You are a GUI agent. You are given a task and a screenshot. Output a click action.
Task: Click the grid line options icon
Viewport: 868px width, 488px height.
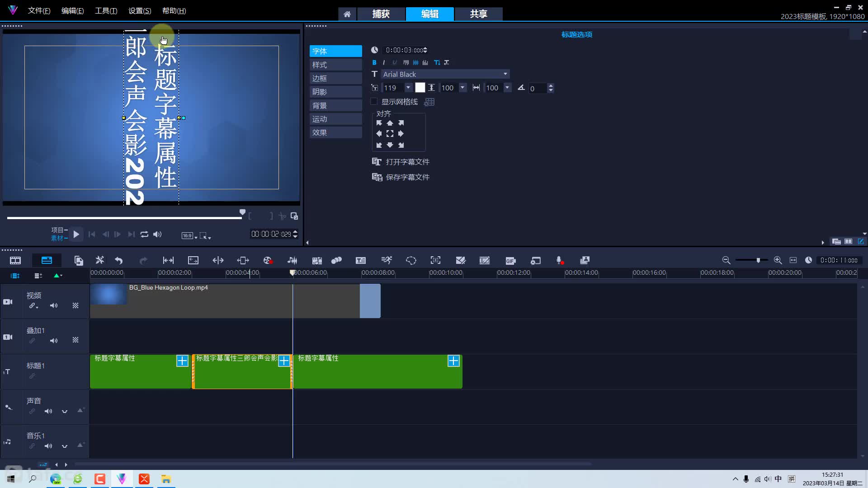pos(429,102)
